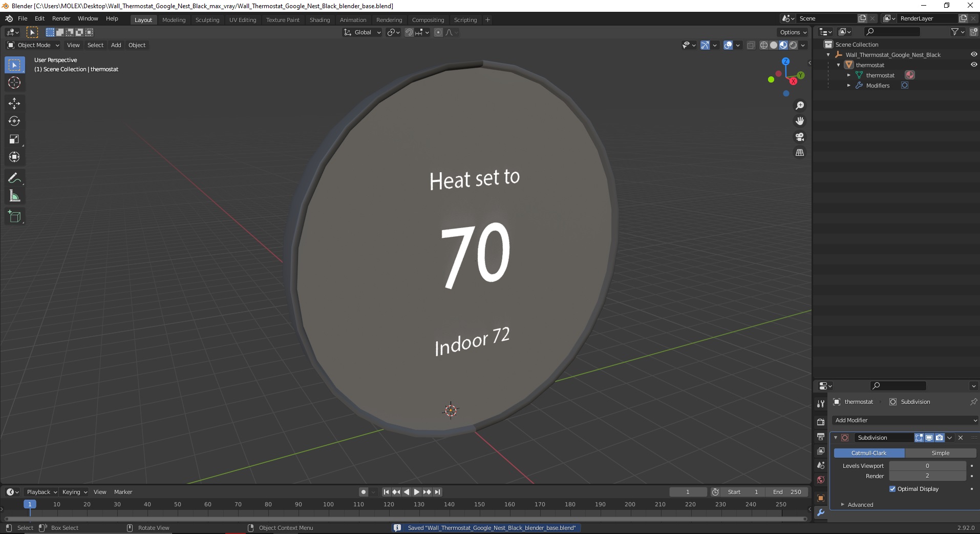Open the Render menu
Viewport: 980px width, 534px height.
(61, 18)
